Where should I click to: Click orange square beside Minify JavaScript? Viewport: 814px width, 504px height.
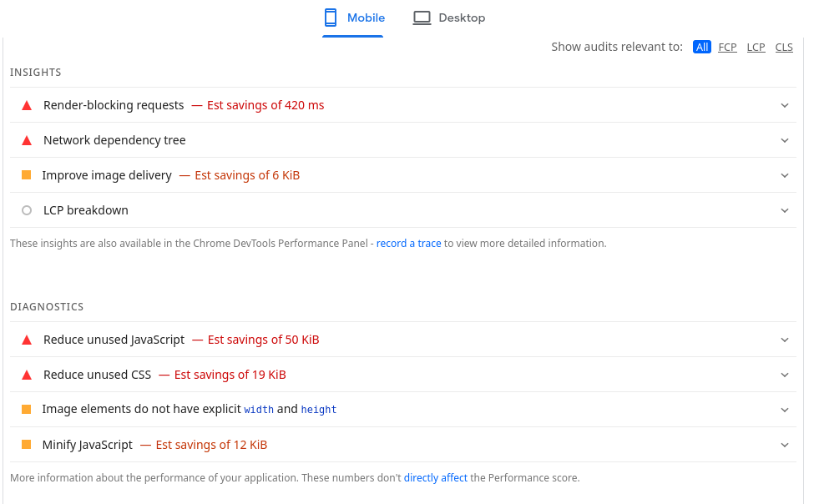[27, 444]
